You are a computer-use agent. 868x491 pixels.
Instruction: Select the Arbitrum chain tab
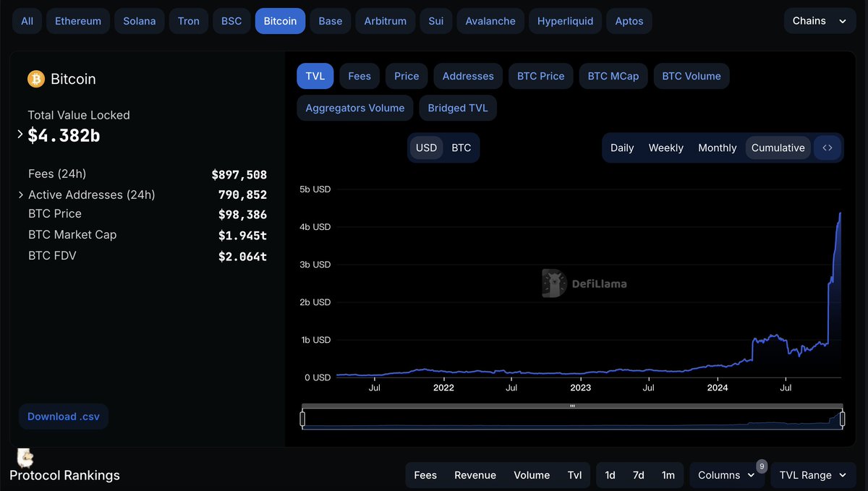coord(386,21)
